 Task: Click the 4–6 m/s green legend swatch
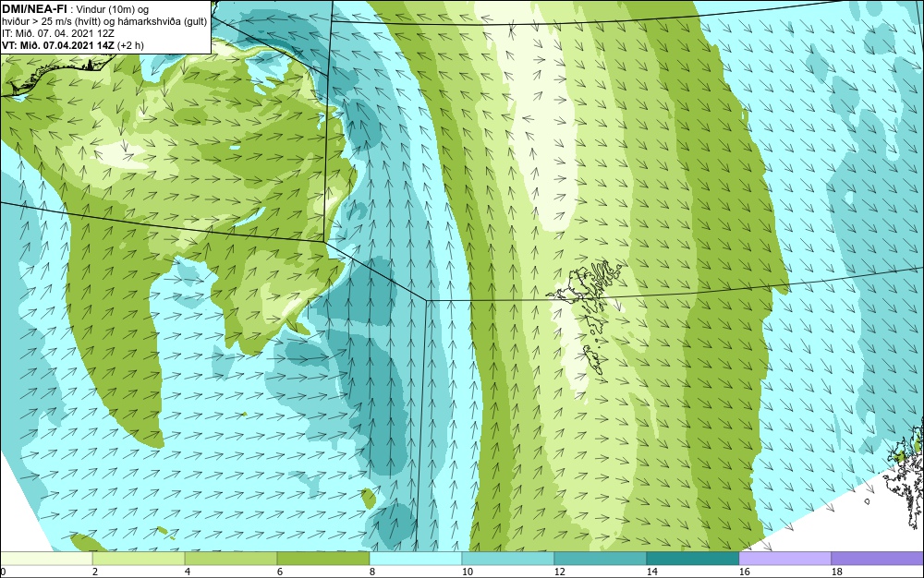click(231, 559)
